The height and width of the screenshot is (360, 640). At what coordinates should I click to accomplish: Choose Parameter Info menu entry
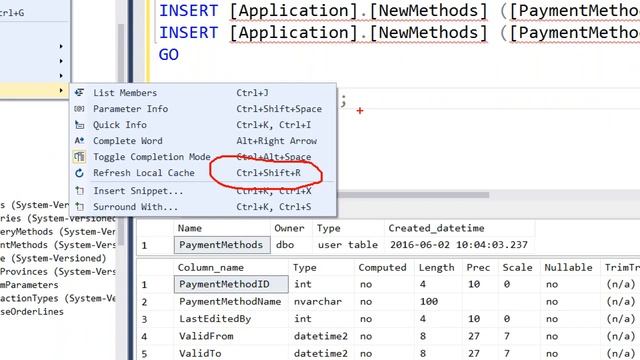203,109
